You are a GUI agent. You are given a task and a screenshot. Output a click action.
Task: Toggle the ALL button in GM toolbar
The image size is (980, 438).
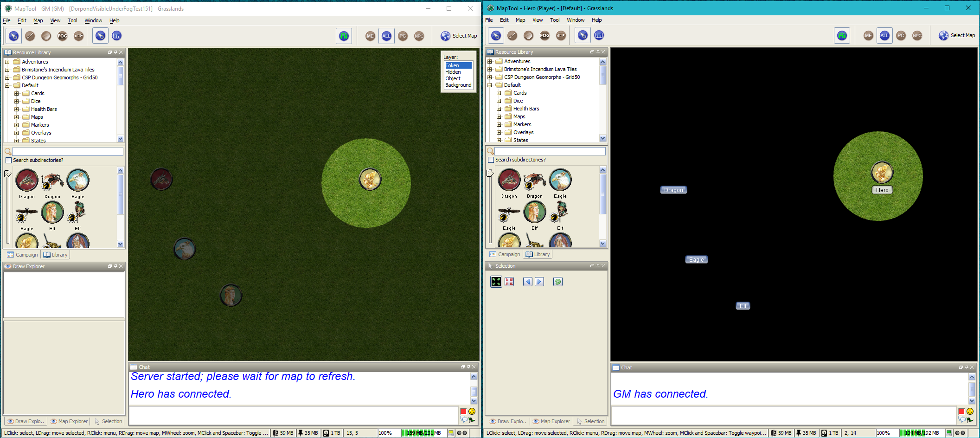click(x=386, y=36)
